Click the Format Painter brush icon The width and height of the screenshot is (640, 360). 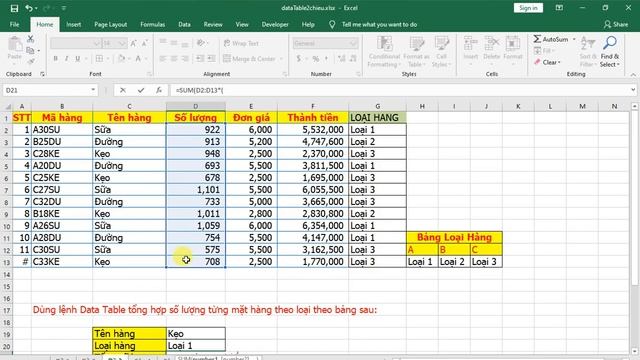pyautogui.click(x=31, y=61)
